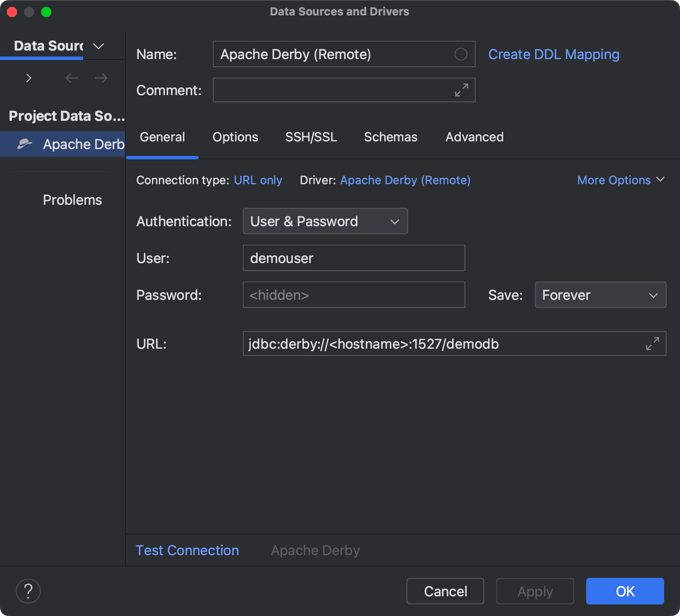Open the Data Sources tab dropdown chevron

click(x=98, y=46)
